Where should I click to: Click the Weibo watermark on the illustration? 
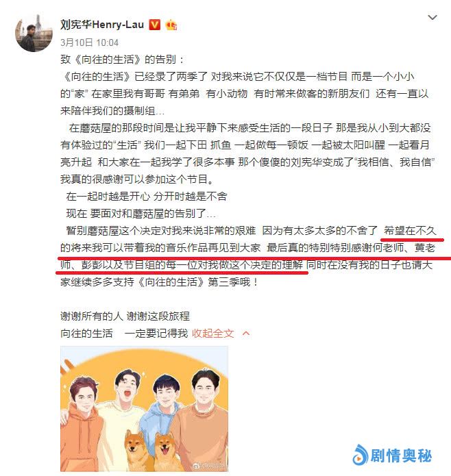click(x=211, y=464)
